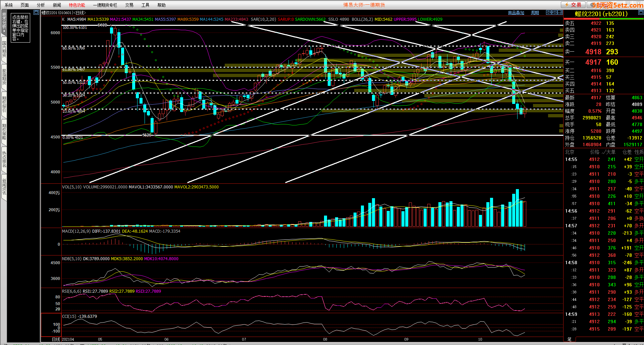
Task: Click the square icon on left info panel
Action: (x=36, y=13)
